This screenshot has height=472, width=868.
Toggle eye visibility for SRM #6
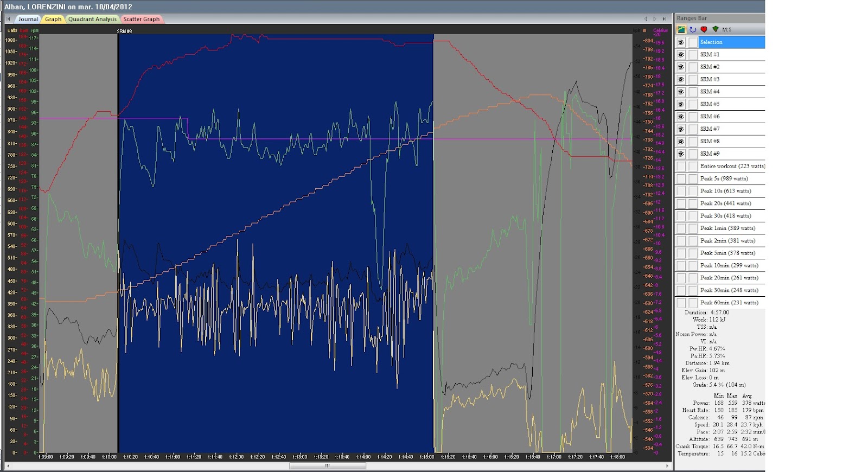[x=681, y=117]
